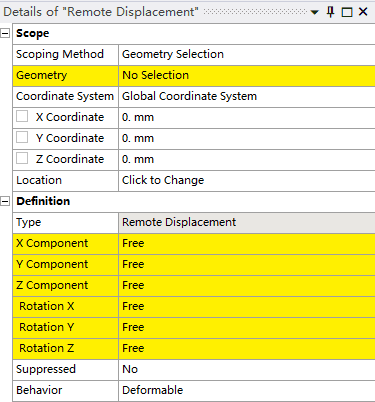Select the Geometry No Selection field

247,75
